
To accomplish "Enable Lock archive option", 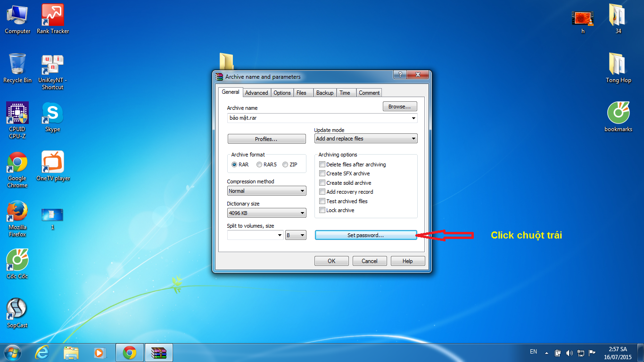I will (337, 210).
